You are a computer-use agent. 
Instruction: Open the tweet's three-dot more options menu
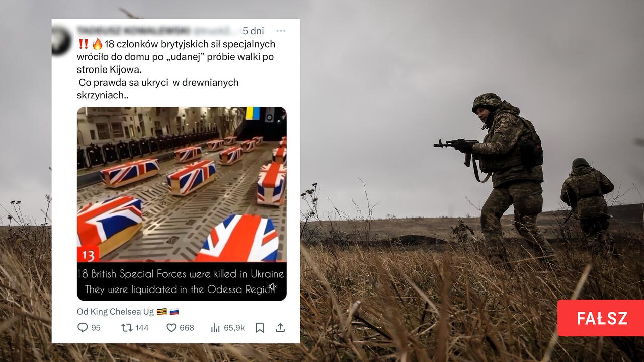[x=281, y=31]
